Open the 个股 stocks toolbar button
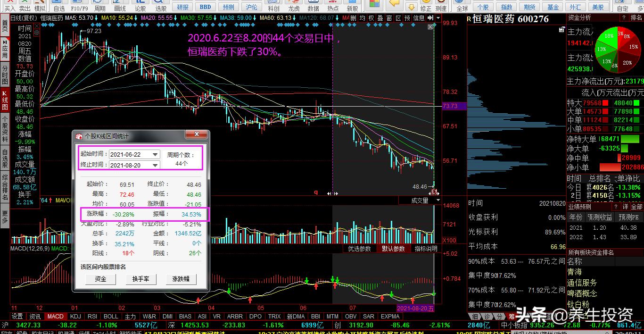The width and height of the screenshot is (644, 334). pos(483,7)
